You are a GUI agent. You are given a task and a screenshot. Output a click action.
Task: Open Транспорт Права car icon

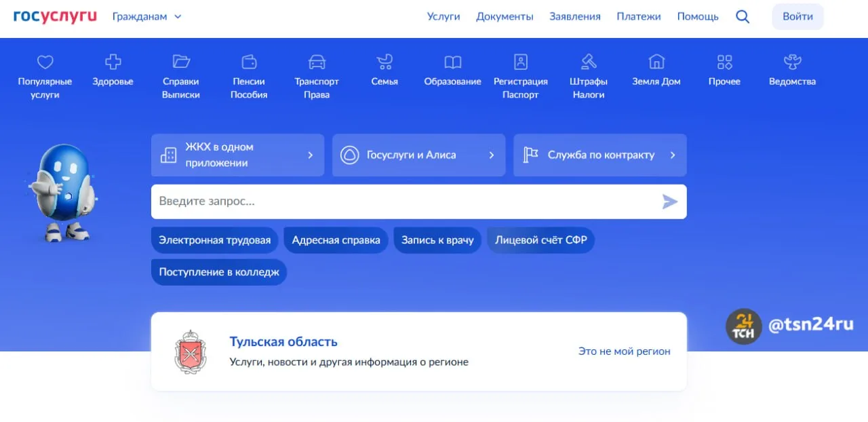(x=317, y=62)
